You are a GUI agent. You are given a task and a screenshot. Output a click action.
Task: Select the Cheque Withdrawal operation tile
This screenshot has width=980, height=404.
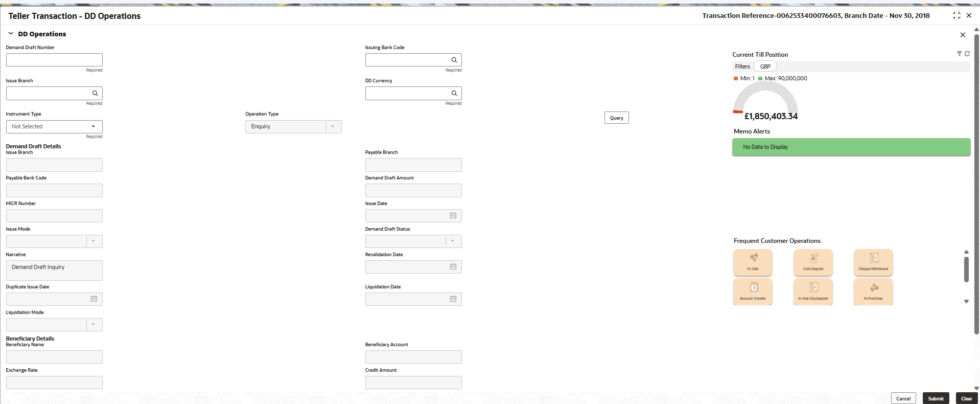point(873,262)
